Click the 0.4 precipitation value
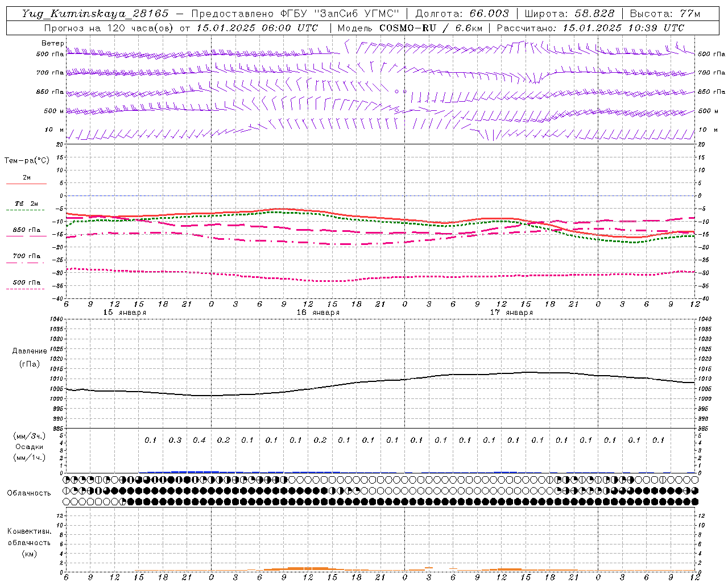Viewport: 728px width, 582px height. 199,440
